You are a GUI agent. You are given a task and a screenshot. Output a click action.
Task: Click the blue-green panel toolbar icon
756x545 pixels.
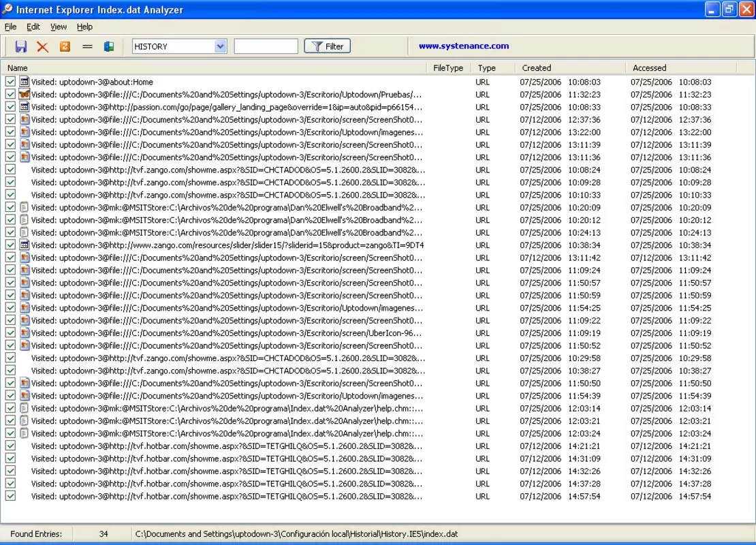109,46
